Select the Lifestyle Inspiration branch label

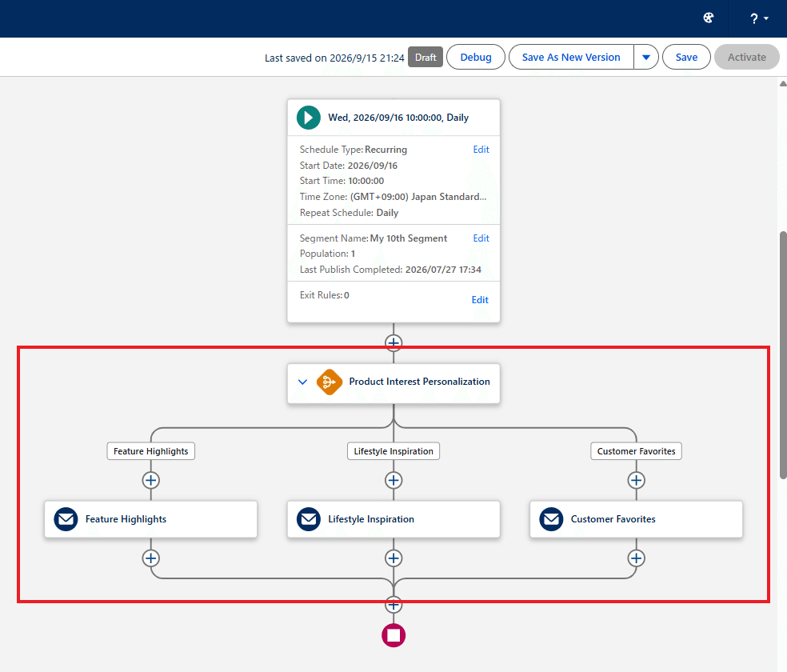393,451
